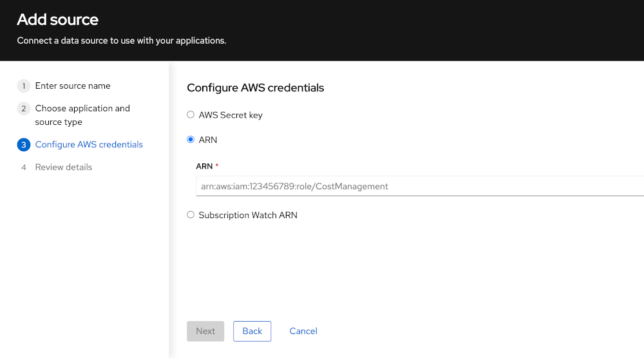Click the Back button

252,331
